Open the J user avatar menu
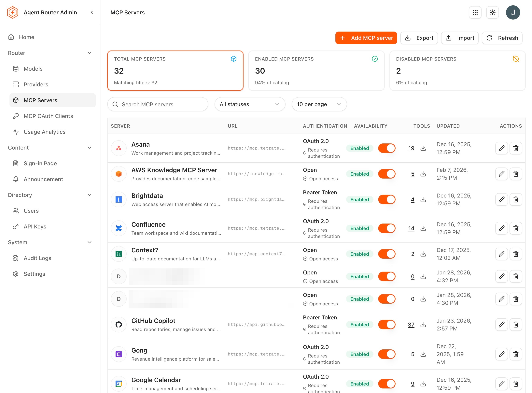 click(513, 12)
